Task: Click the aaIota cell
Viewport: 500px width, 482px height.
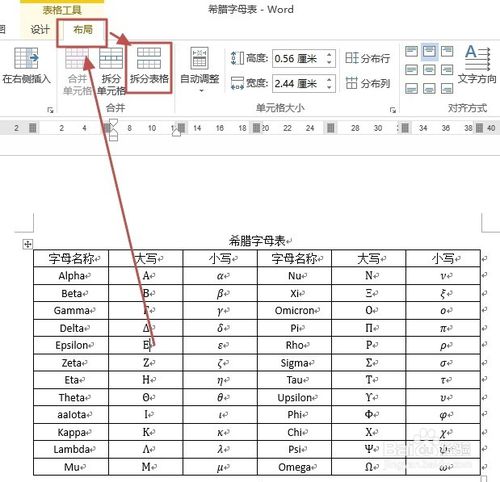Action: point(71,415)
